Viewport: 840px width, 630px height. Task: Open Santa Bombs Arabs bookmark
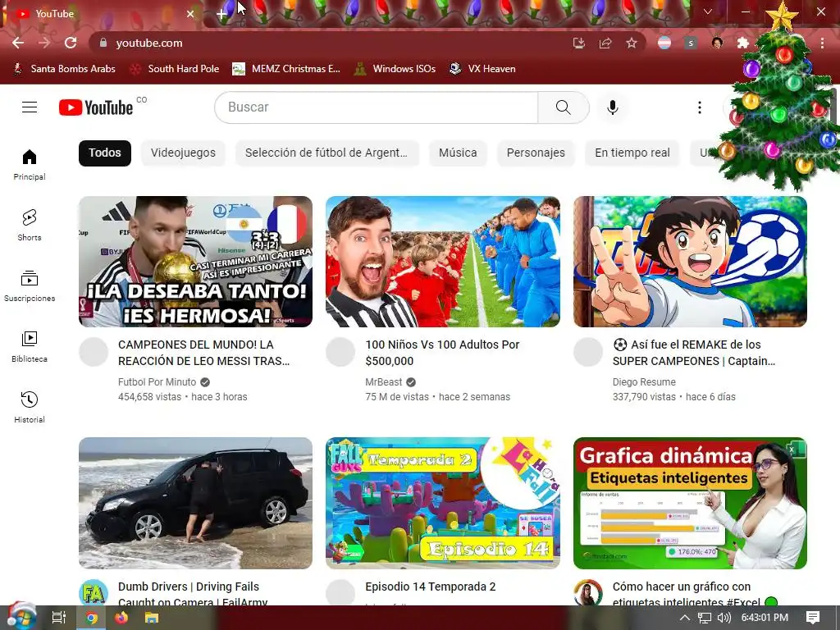pos(64,69)
